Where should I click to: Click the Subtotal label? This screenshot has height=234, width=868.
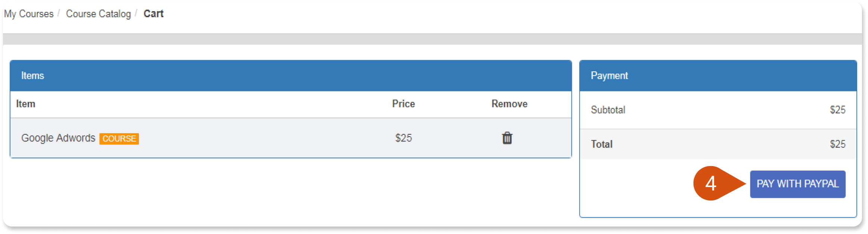608,110
